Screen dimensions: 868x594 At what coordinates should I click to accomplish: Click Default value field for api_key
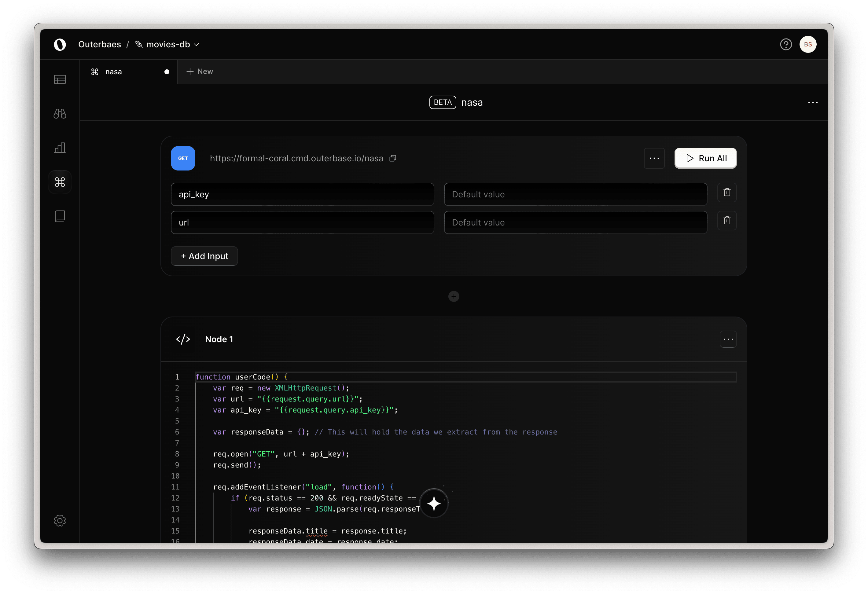coord(575,195)
